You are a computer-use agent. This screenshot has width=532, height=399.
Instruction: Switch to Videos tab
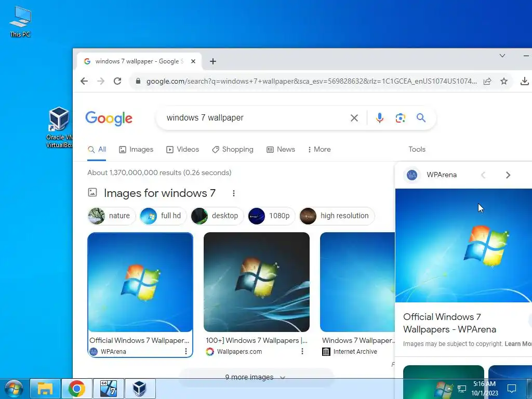click(182, 150)
